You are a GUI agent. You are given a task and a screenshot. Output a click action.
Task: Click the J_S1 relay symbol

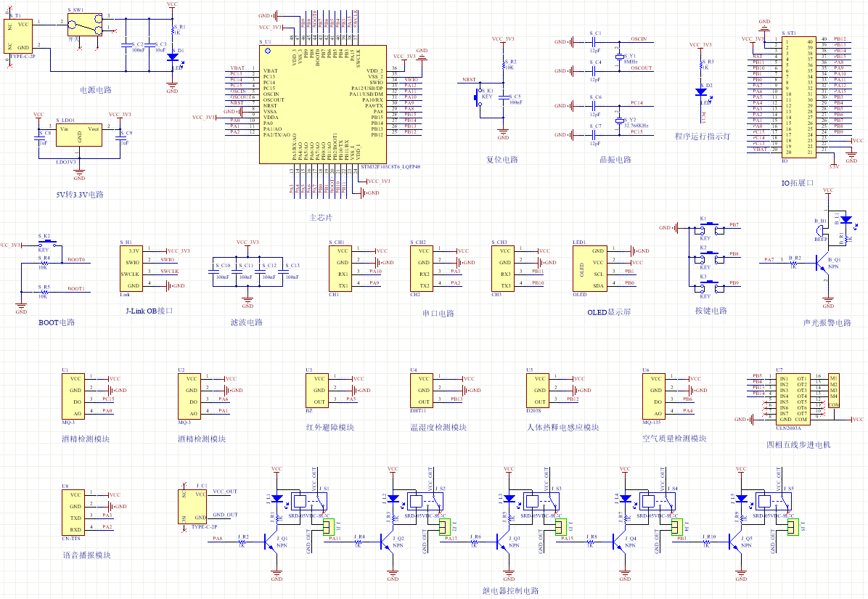click(309, 501)
